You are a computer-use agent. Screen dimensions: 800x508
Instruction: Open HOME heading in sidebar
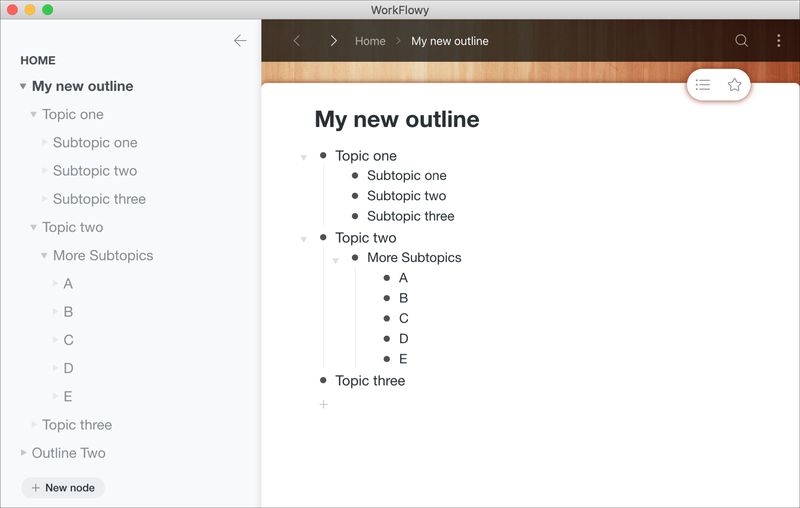tap(38, 60)
